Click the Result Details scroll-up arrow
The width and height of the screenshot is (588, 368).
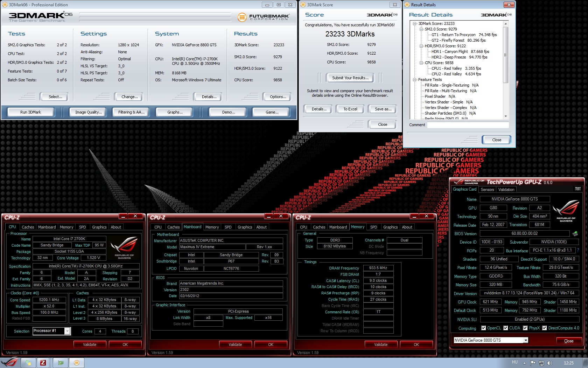point(505,24)
